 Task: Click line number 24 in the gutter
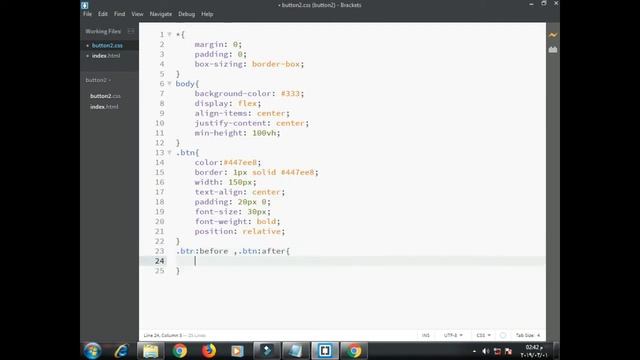coord(160,261)
